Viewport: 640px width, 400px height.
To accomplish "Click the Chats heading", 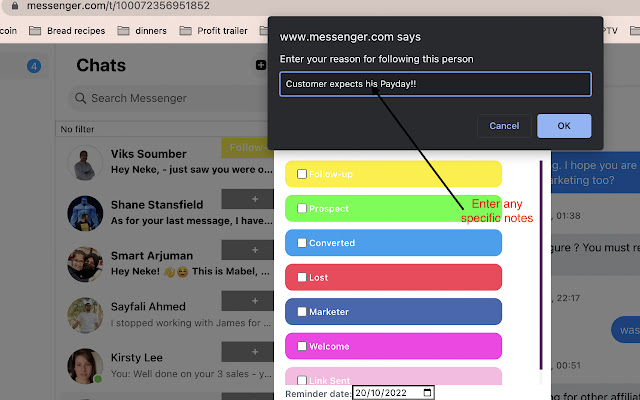I will coord(101,65).
